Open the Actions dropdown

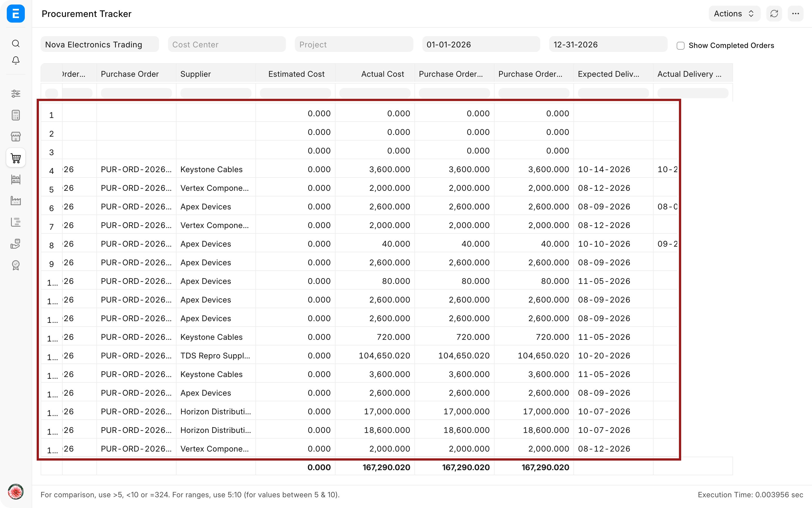[x=734, y=14]
